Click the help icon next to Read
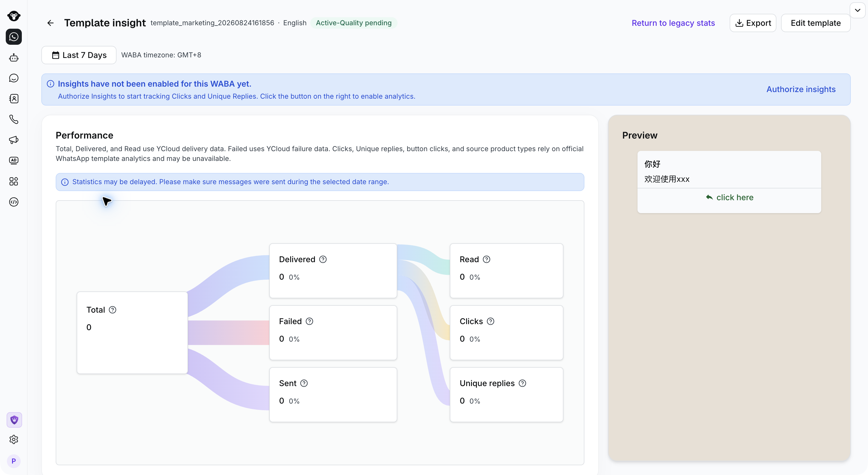This screenshot has height=475, width=868. (x=487, y=259)
